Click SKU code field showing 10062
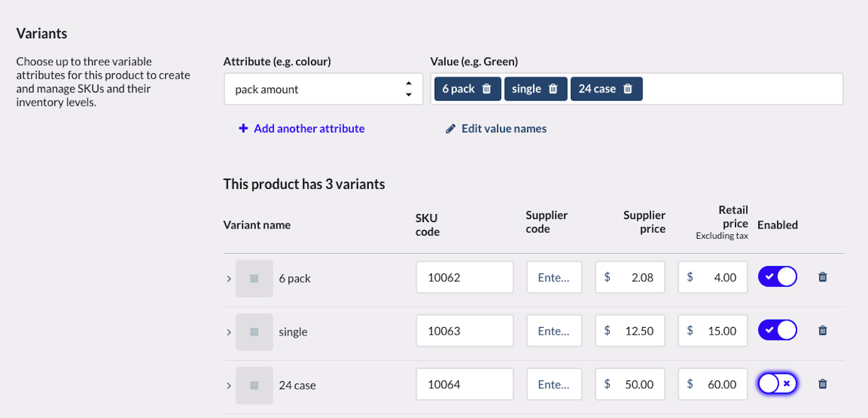The width and height of the screenshot is (868, 418). click(x=464, y=278)
